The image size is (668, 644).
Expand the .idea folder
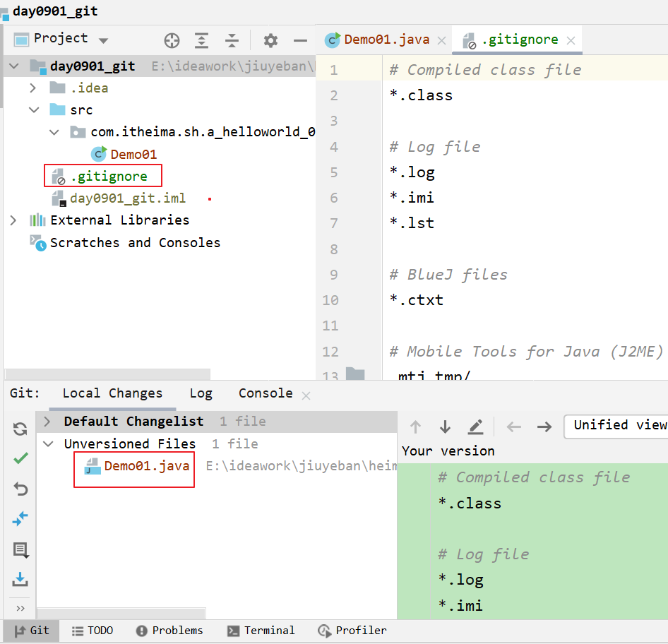(x=33, y=88)
